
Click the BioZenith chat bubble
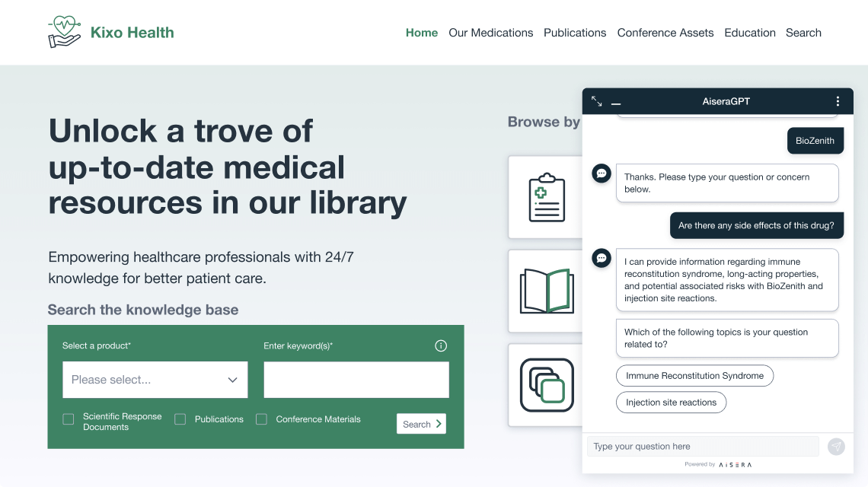click(815, 141)
